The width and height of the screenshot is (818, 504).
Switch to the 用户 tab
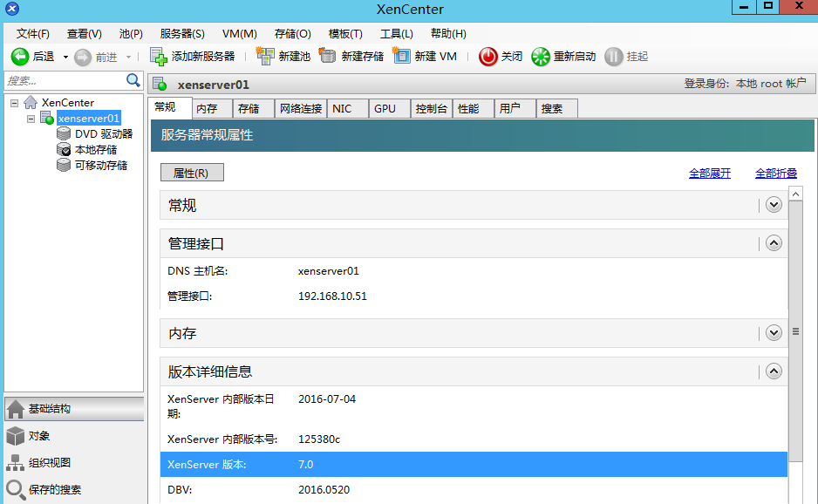(x=515, y=108)
